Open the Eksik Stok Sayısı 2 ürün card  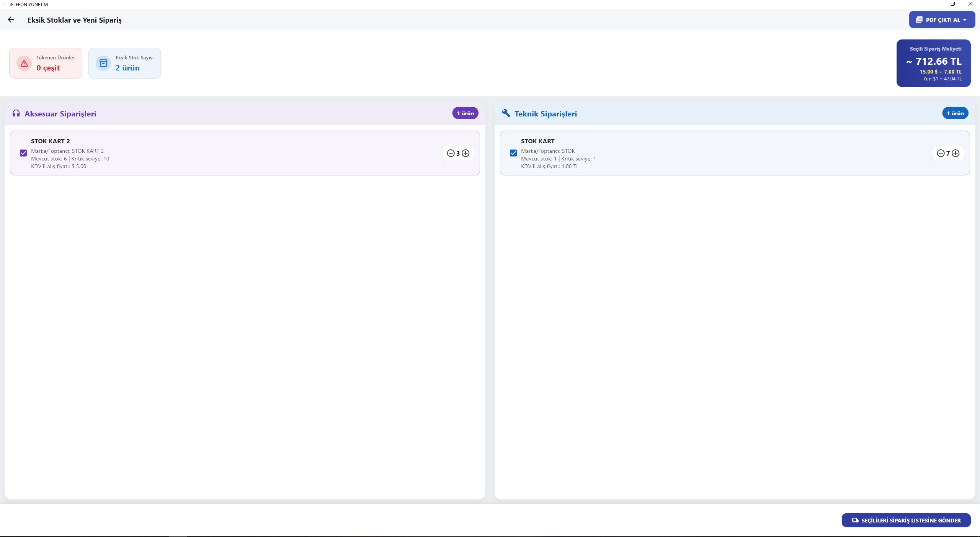click(x=124, y=63)
